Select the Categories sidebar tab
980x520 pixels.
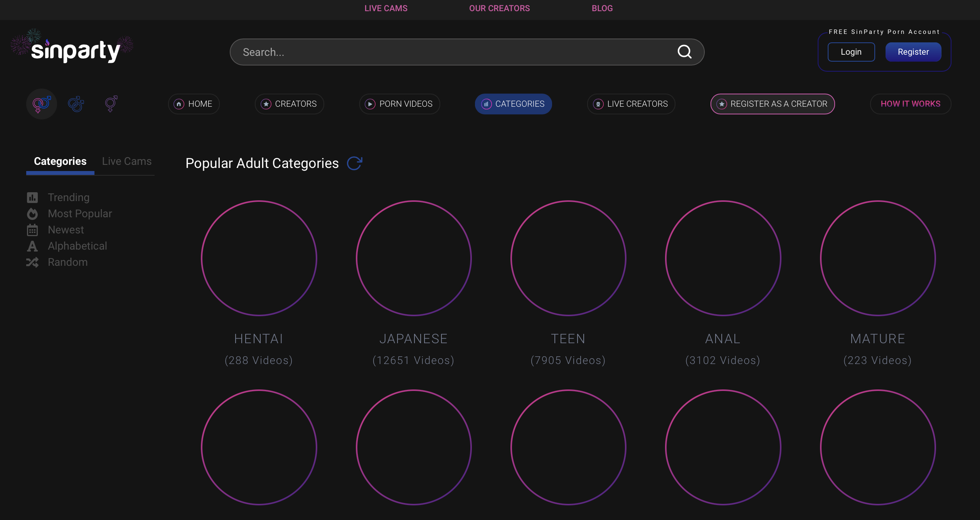point(60,161)
